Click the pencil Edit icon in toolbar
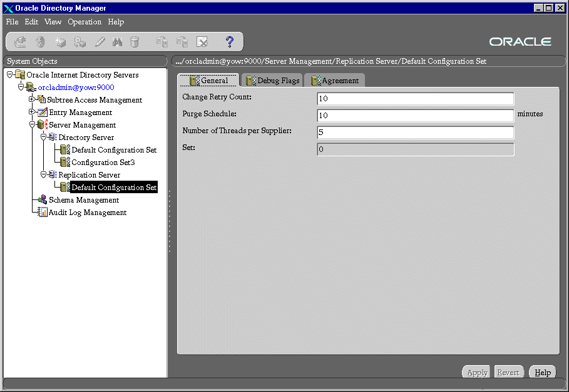Screen dimensions: 569x392 click(100, 42)
